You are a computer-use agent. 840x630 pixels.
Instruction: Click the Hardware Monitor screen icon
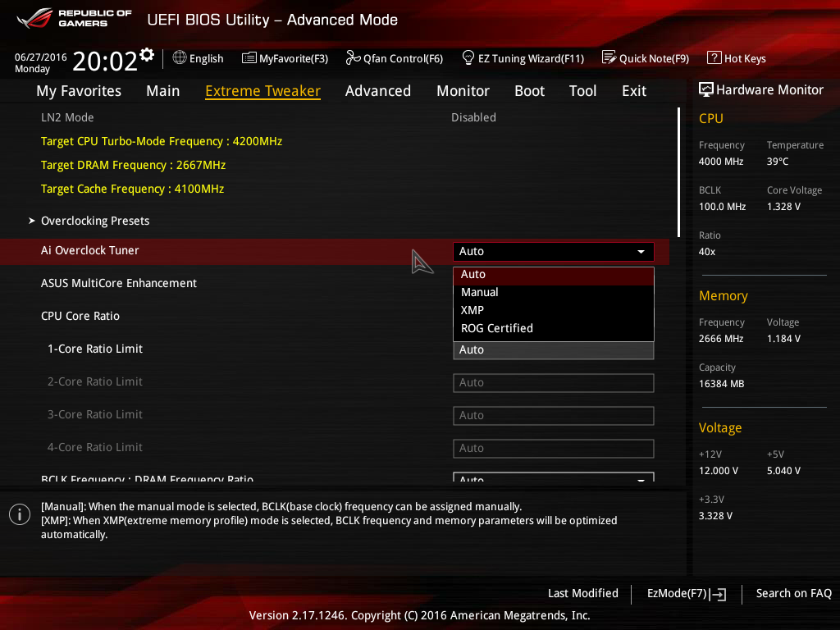point(706,89)
